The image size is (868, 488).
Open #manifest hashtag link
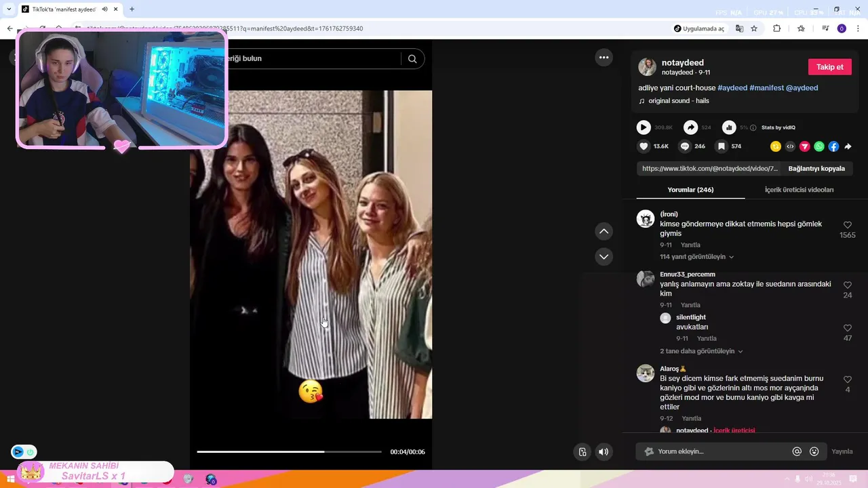(766, 88)
